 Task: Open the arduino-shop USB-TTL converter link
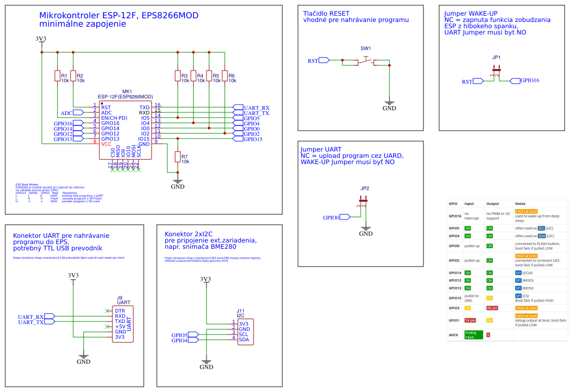[68, 258]
